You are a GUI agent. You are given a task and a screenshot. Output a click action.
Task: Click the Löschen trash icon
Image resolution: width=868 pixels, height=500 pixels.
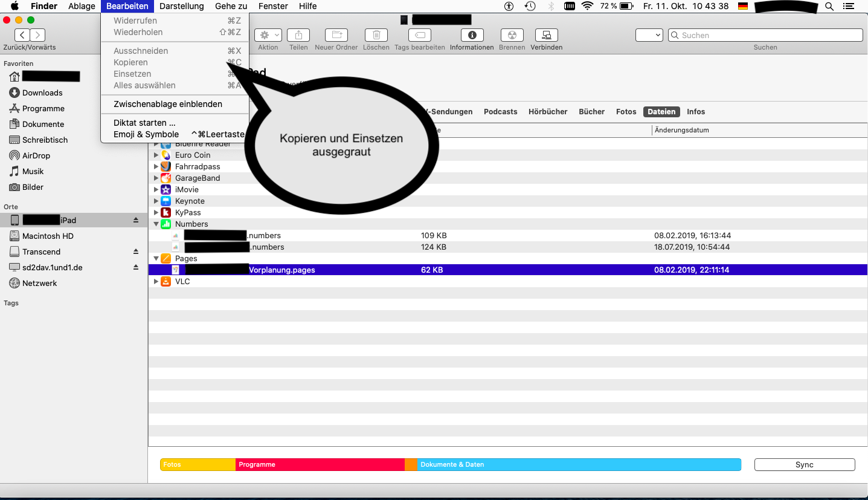[376, 35]
